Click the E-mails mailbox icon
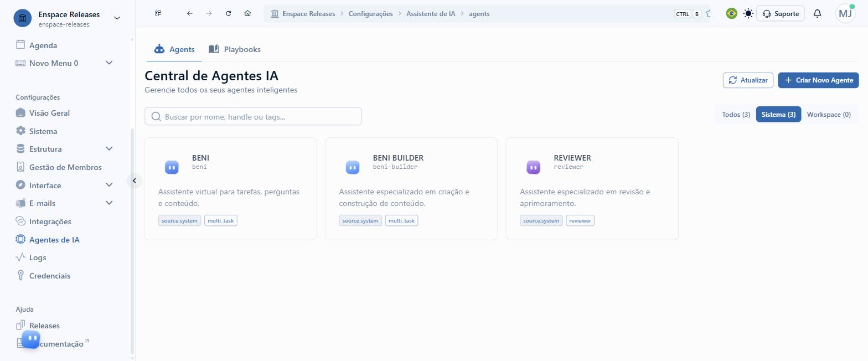 20,203
